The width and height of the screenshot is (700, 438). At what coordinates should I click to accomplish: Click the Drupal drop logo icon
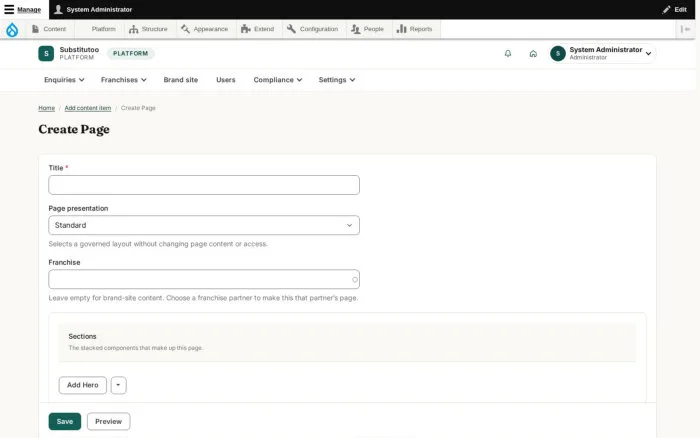12,29
